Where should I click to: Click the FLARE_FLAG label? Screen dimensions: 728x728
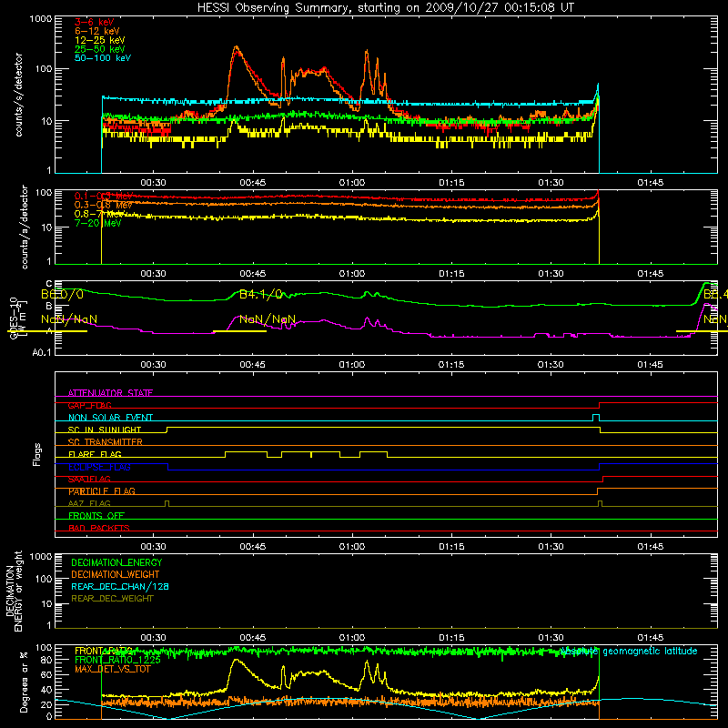95,454
